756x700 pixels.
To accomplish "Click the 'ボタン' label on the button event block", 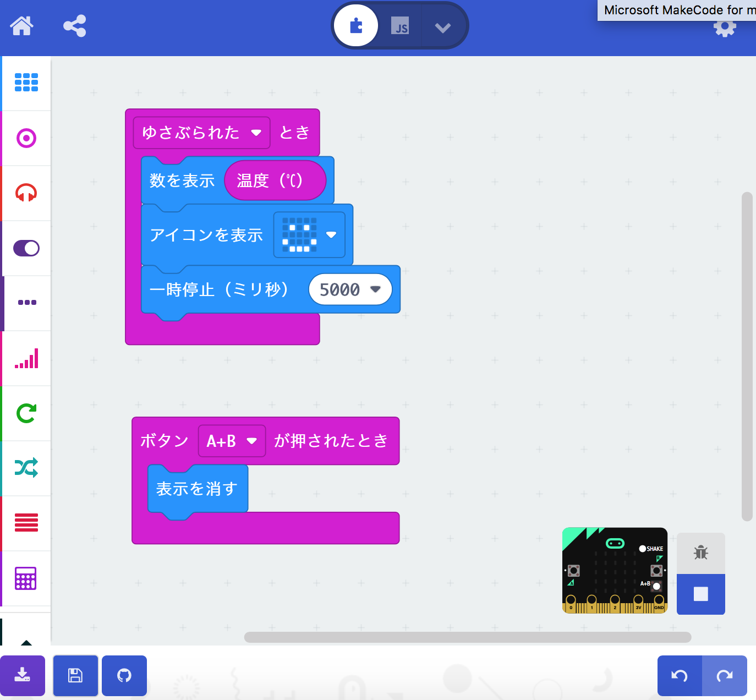I will [165, 441].
